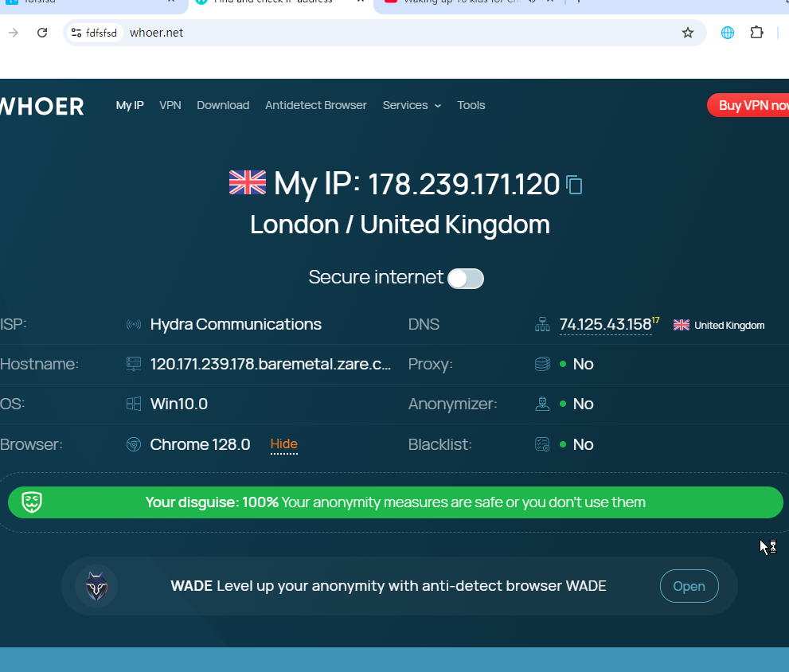Click the WHOER logo

coord(41,106)
